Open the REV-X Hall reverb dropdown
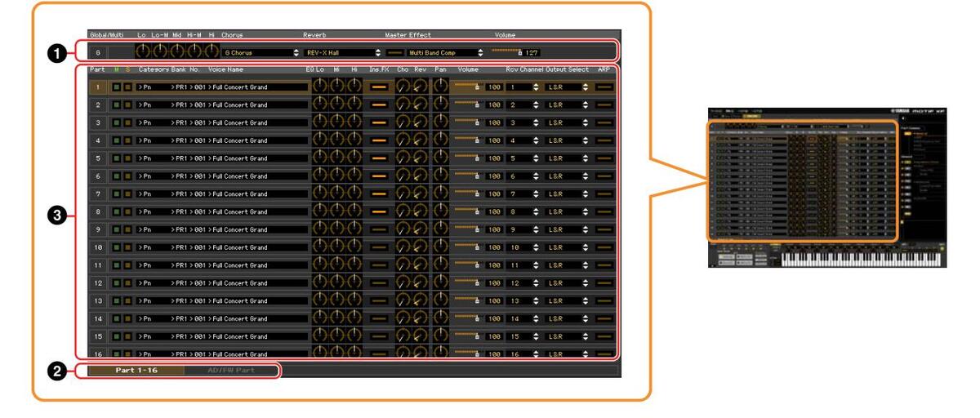This screenshot has width=980, height=418. click(339, 53)
